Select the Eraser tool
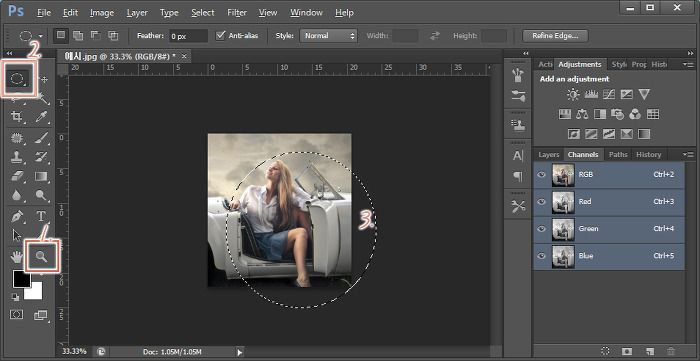700x361 pixels. coord(17,176)
